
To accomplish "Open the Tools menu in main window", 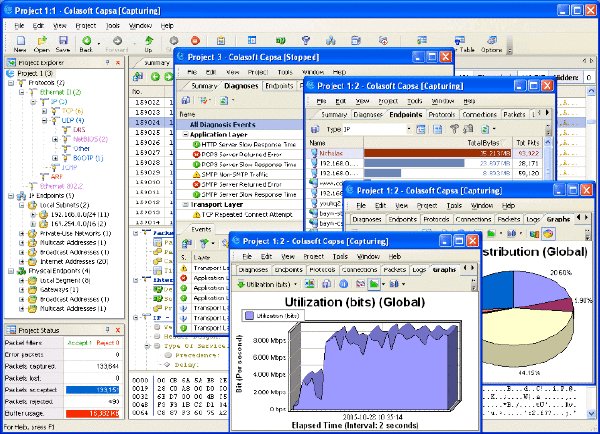I will [x=113, y=26].
